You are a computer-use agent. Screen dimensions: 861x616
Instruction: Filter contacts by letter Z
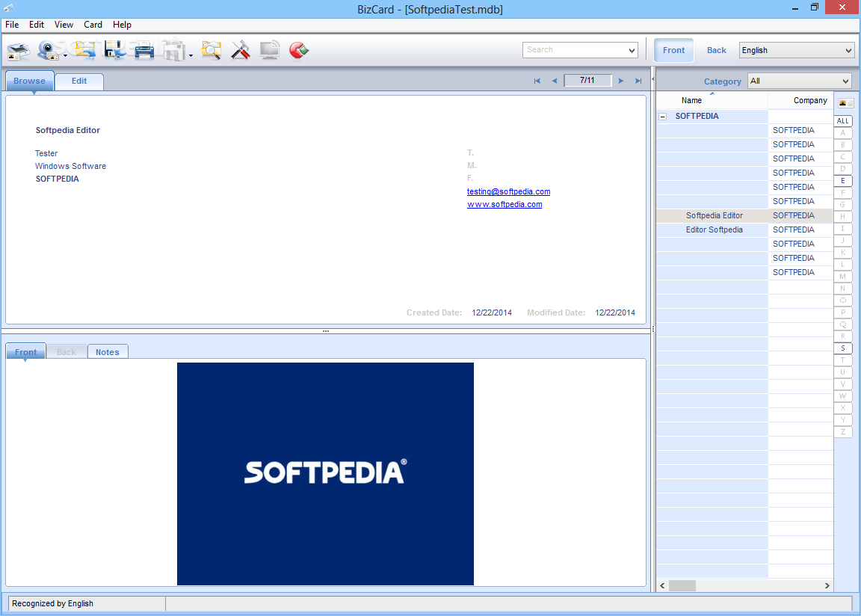tap(843, 431)
